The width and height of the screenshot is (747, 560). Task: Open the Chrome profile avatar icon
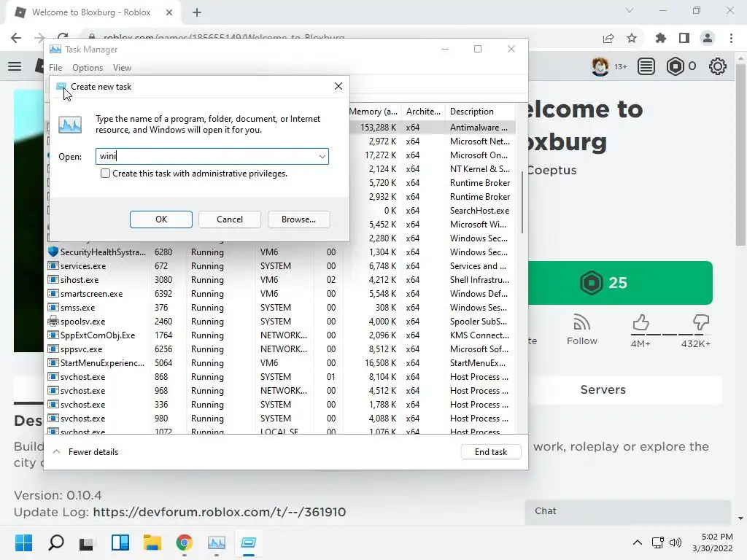pos(708,38)
